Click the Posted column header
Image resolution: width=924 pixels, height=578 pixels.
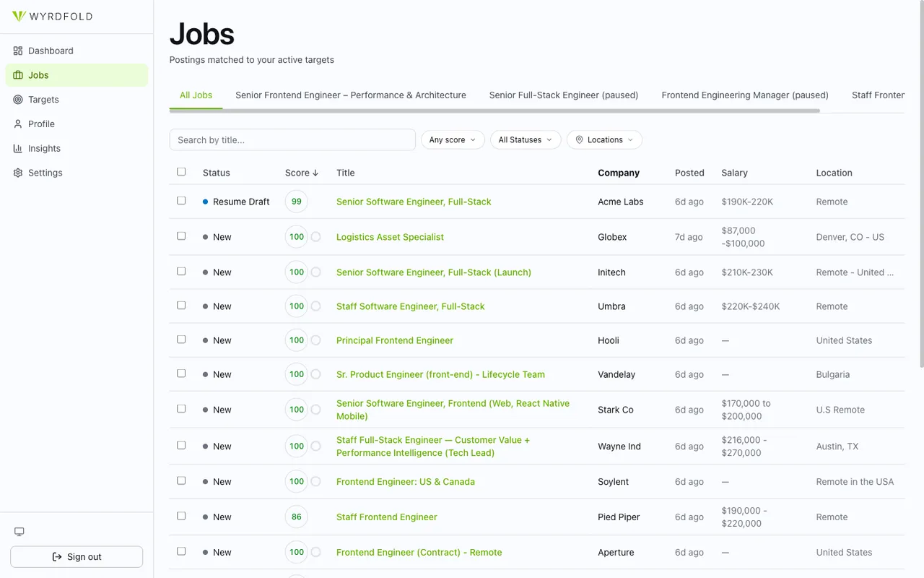pos(689,173)
